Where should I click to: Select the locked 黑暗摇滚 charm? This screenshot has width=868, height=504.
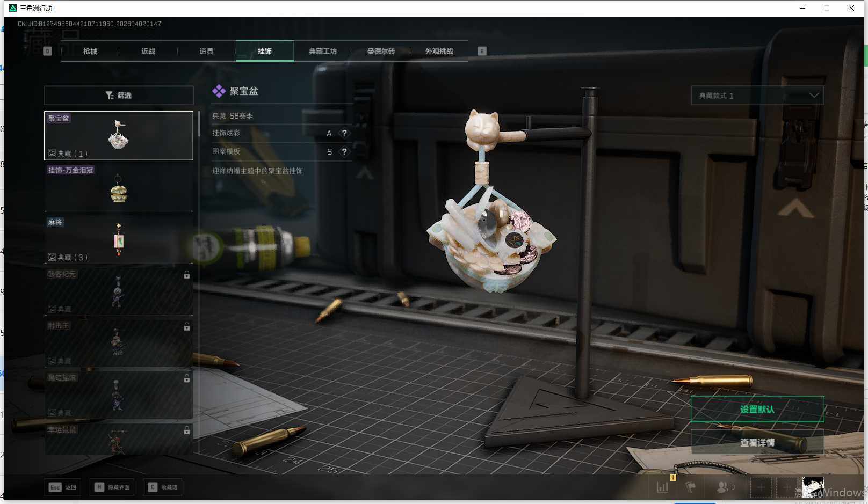tap(119, 396)
